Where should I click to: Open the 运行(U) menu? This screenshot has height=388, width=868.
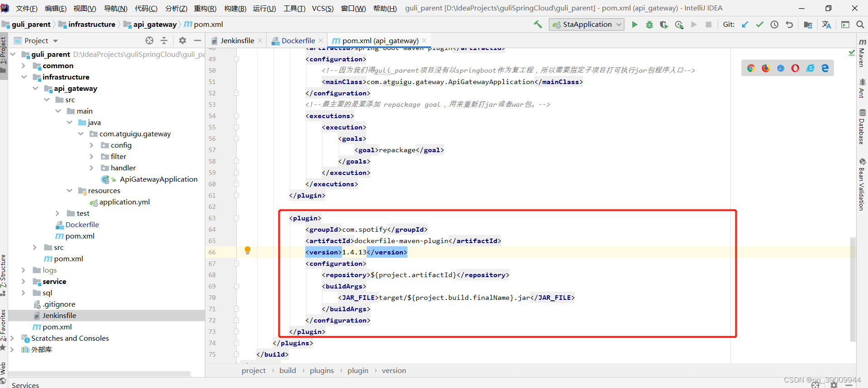click(264, 8)
